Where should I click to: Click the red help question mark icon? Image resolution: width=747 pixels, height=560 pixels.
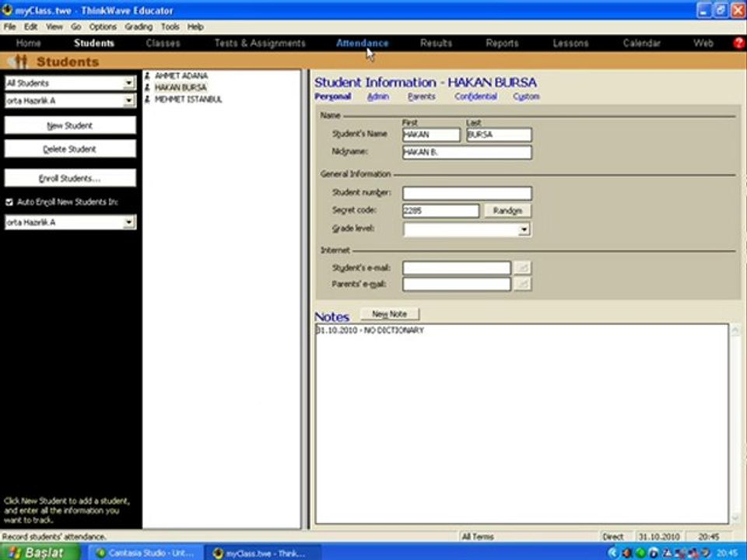[739, 44]
